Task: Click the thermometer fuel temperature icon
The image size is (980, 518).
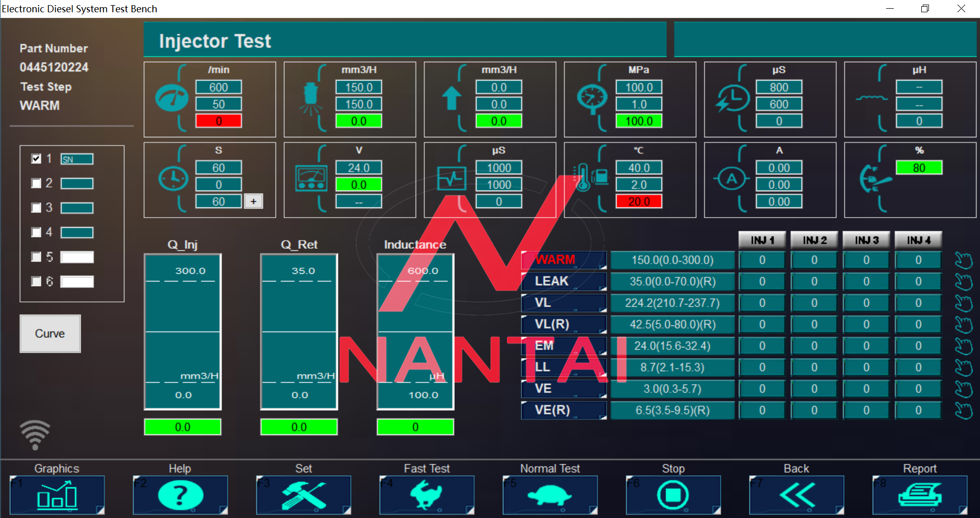Action: pos(591,177)
